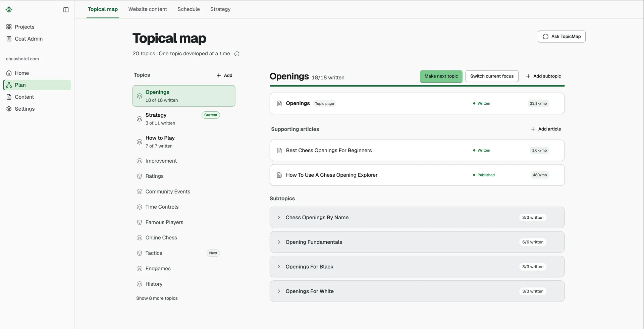Viewport: 644px width, 329px height.
Task: Click layers icon next to Online Chess
Action: [140, 238]
